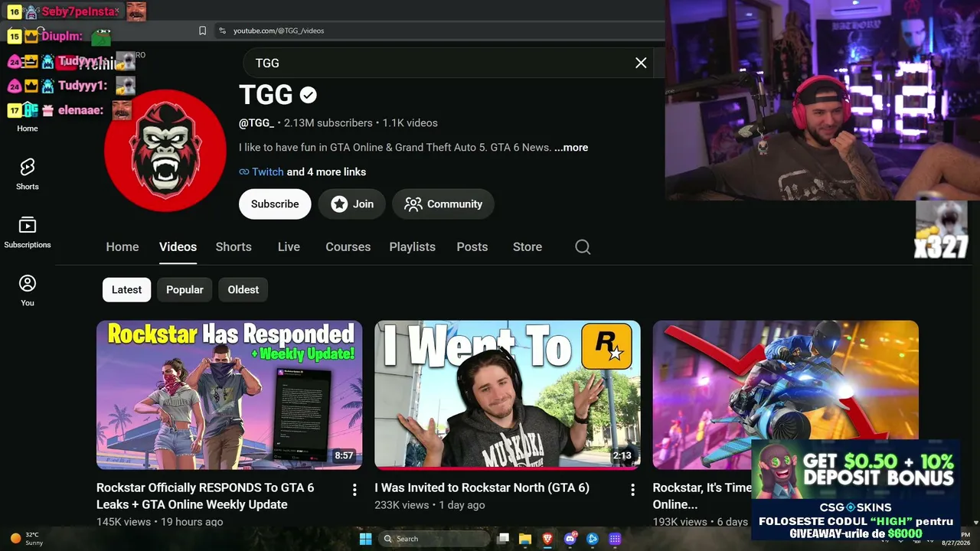Open the TGG gorilla channel avatar

tap(165, 150)
